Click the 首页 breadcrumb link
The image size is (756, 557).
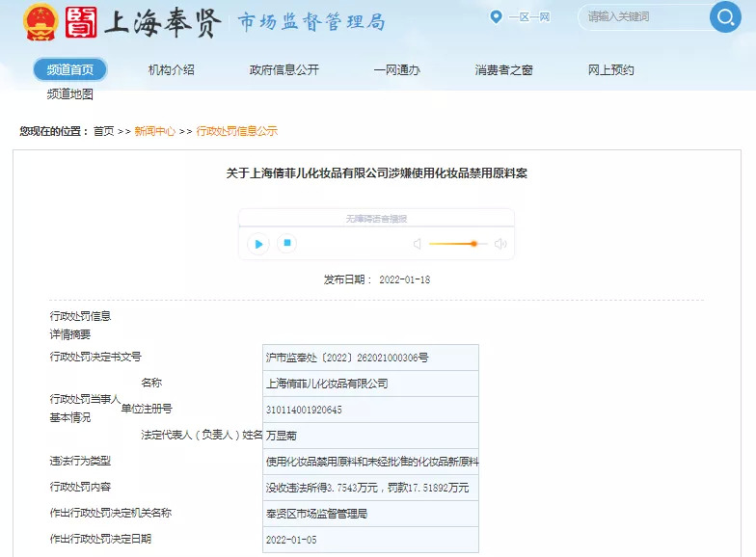[103, 131]
